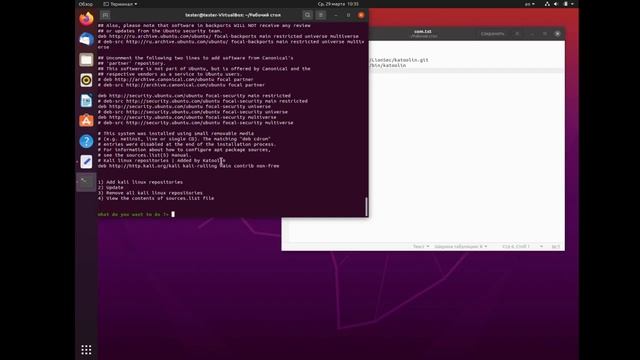The image size is (640, 360).
Task: Open Ubuntu Software store icon
Action: point(86,121)
